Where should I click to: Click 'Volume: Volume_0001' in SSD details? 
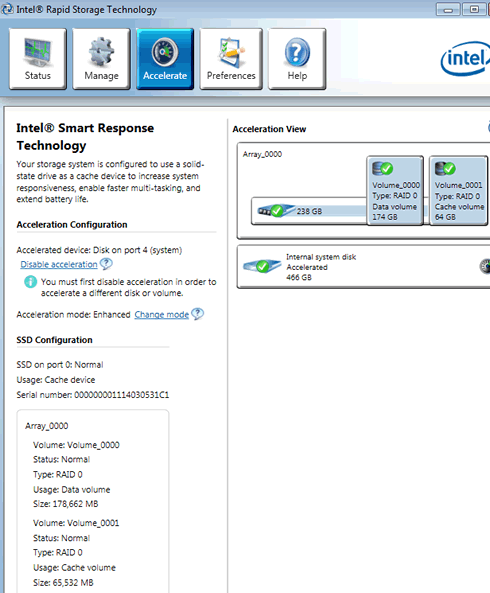click(76, 523)
